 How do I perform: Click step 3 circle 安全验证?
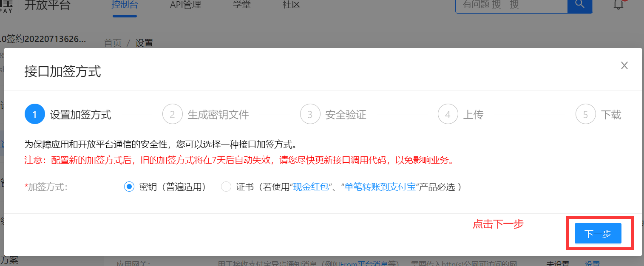tap(310, 114)
